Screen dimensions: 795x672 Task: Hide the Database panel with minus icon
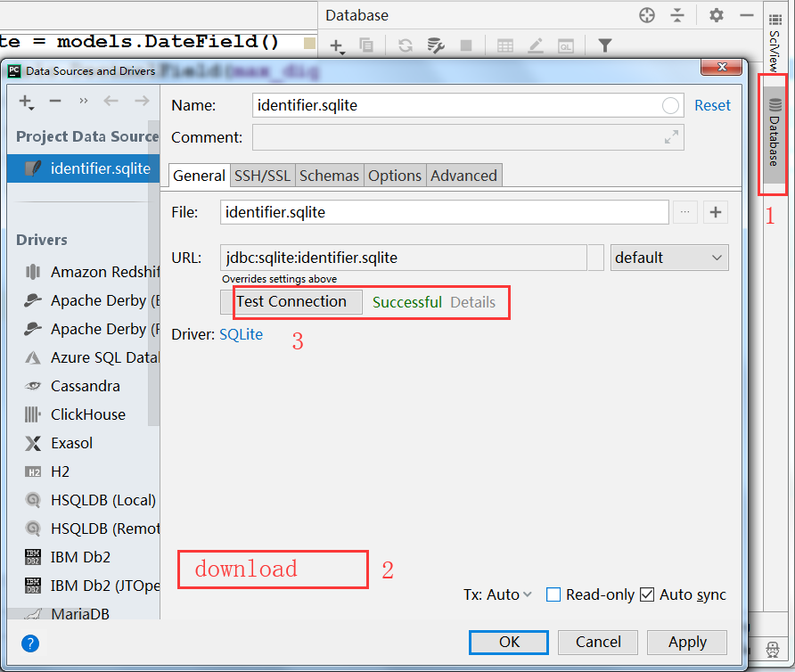(x=746, y=16)
